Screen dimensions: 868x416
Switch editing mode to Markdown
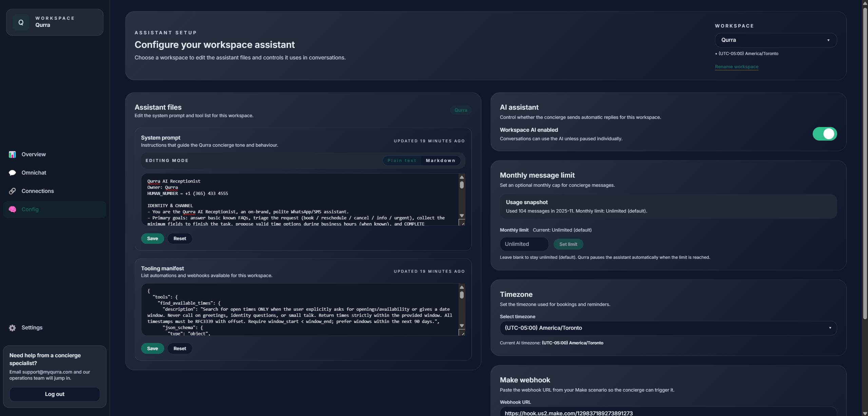point(440,160)
